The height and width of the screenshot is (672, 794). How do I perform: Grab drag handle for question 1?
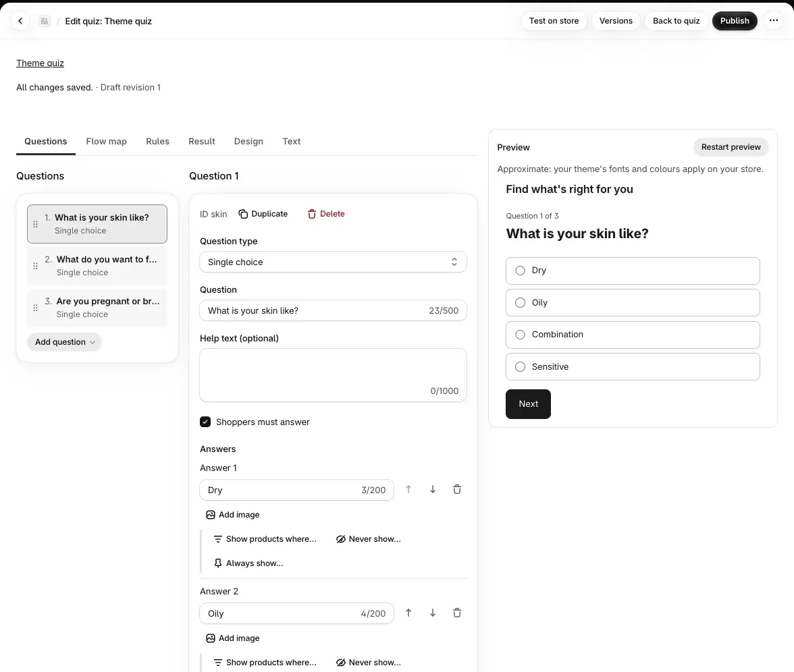point(35,224)
